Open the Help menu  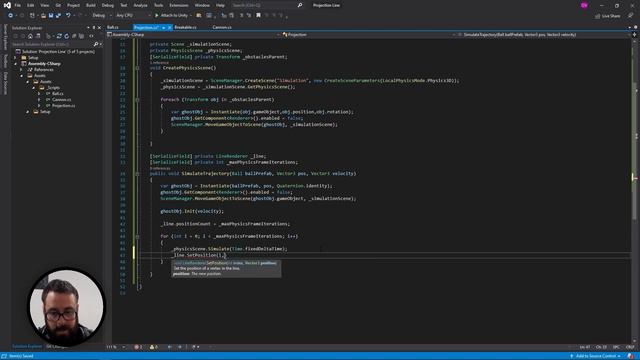(220, 5)
